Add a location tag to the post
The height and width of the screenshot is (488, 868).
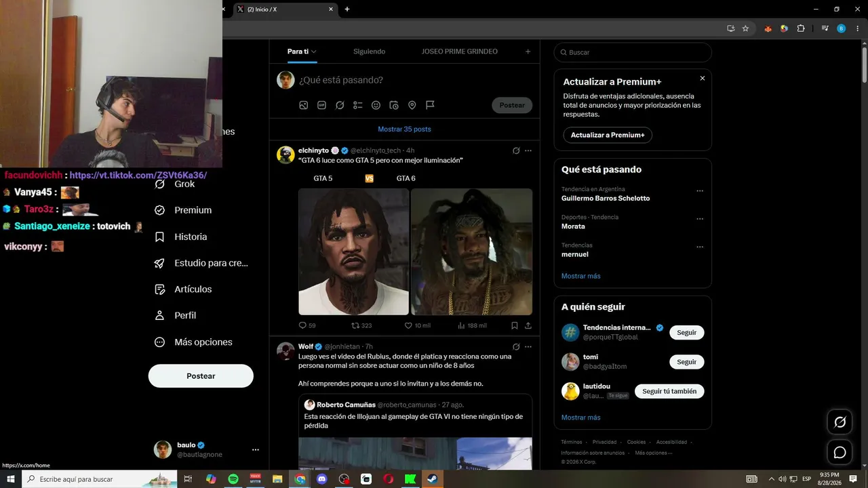tap(412, 105)
